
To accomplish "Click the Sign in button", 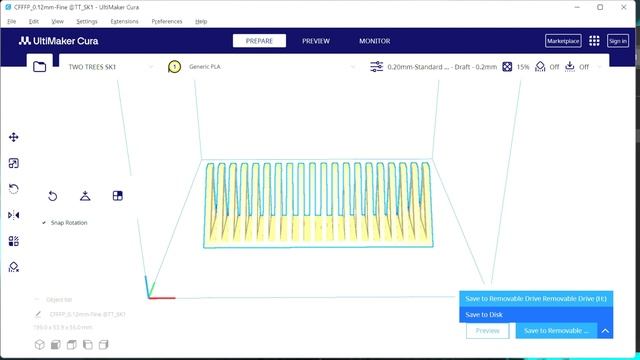I will (618, 41).
